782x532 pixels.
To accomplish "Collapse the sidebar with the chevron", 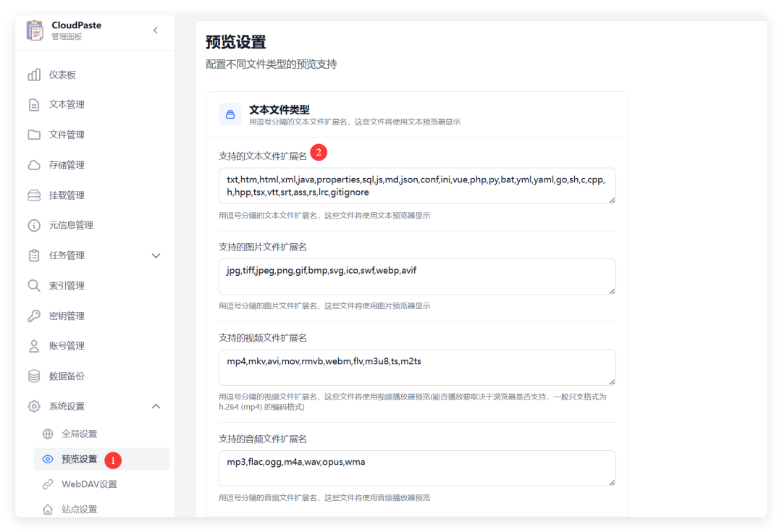I will click(155, 31).
